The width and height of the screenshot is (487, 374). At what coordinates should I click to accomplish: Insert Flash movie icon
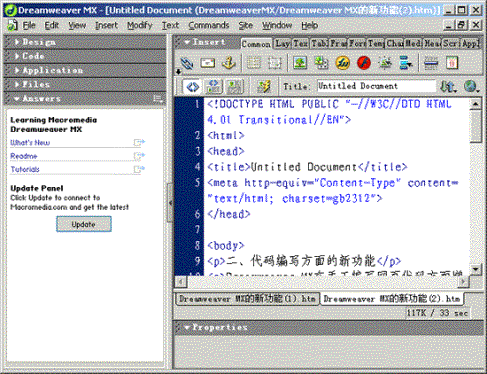pos(364,63)
